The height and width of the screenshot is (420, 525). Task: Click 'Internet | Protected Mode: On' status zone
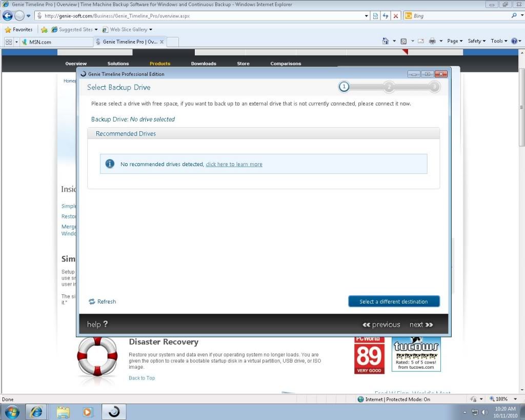click(x=394, y=399)
